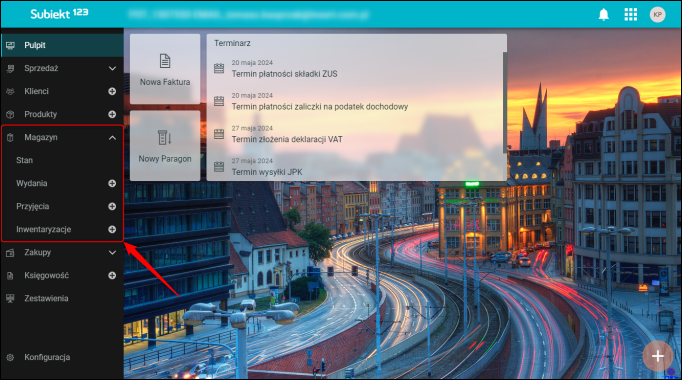The width and height of the screenshot is (682, 380).
Task: Expand the Zakupy menu chevron
Action: pyautogui.click(x=112, y=253)
